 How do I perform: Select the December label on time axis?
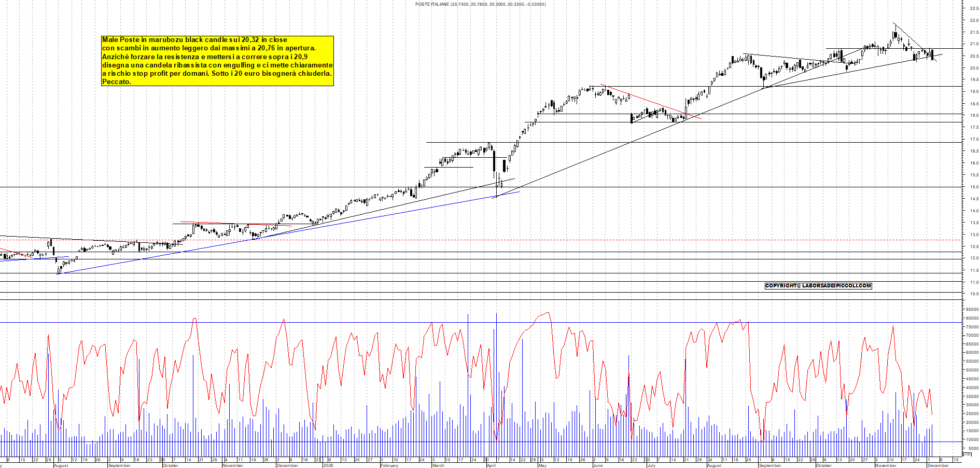(938, 465)
